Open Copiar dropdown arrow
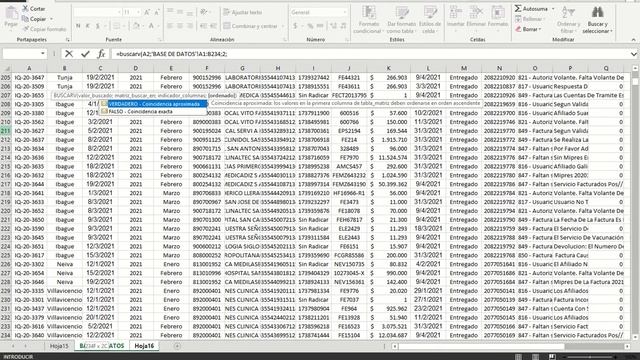This screenshot has width=640, height=360. (x=51, y=19)
